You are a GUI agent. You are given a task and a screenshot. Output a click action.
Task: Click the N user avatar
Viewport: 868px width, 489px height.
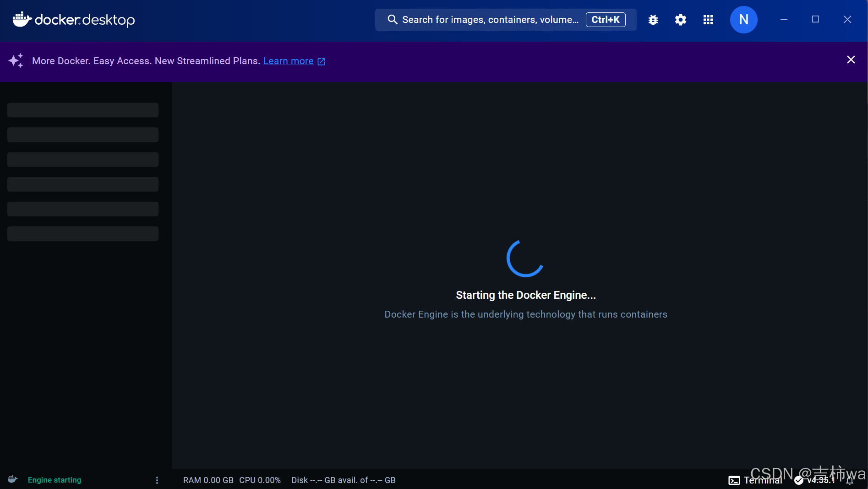[x=743, y=20]
